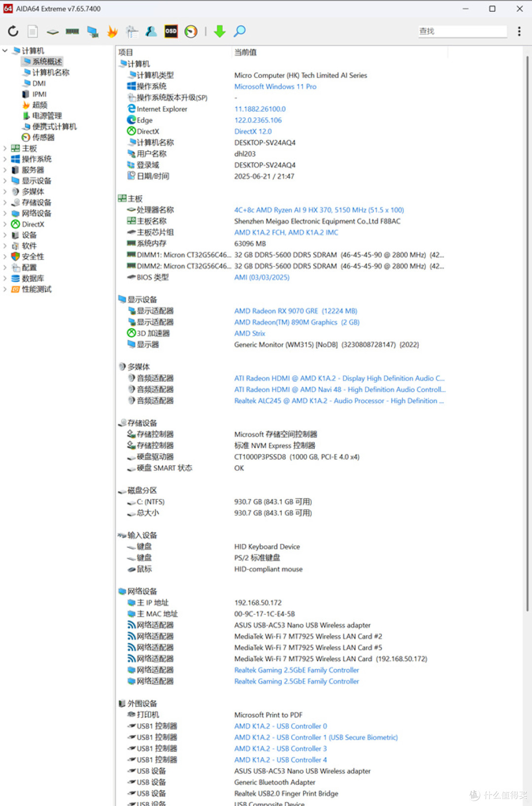This screenshot has height=806, width=532.
Task: Expand the 显示设备 tree node
Action: 5,180
